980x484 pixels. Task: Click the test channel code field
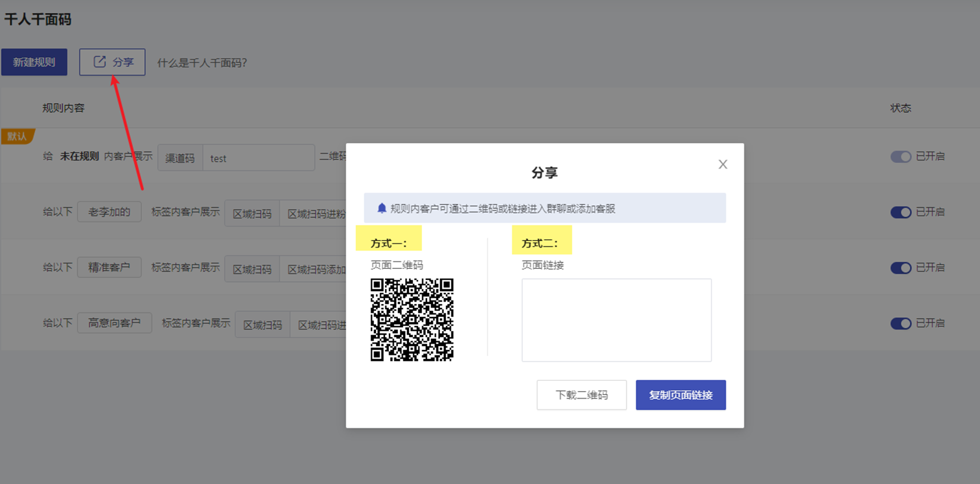[259, 158]
